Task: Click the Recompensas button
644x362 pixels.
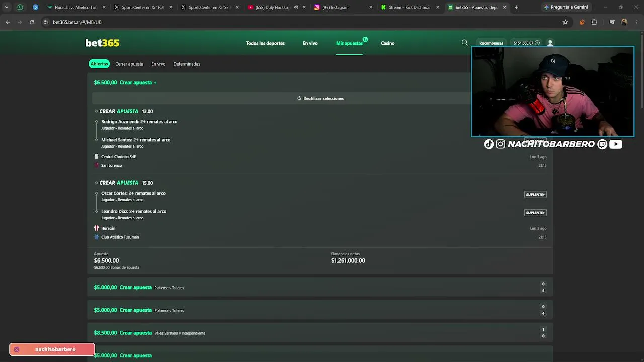Action: click(491, 43)
